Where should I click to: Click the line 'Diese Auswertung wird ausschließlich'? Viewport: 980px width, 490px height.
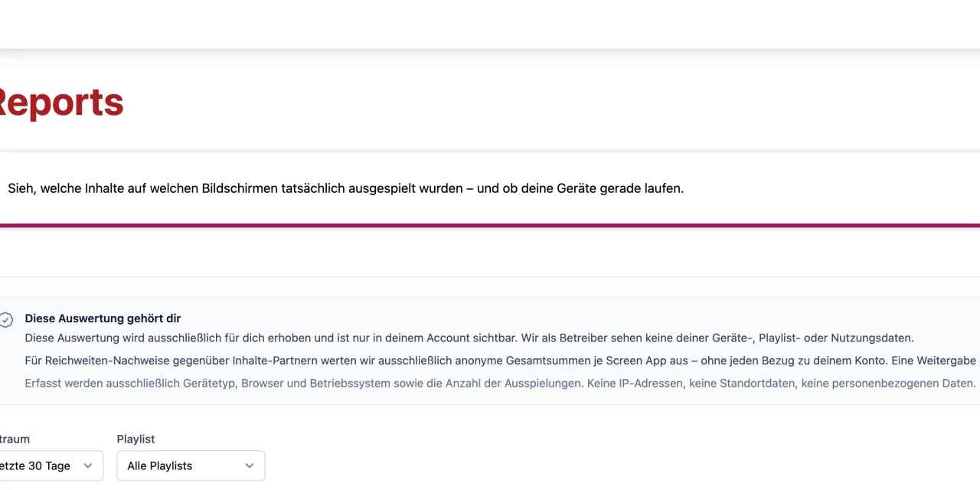(469, 338)
